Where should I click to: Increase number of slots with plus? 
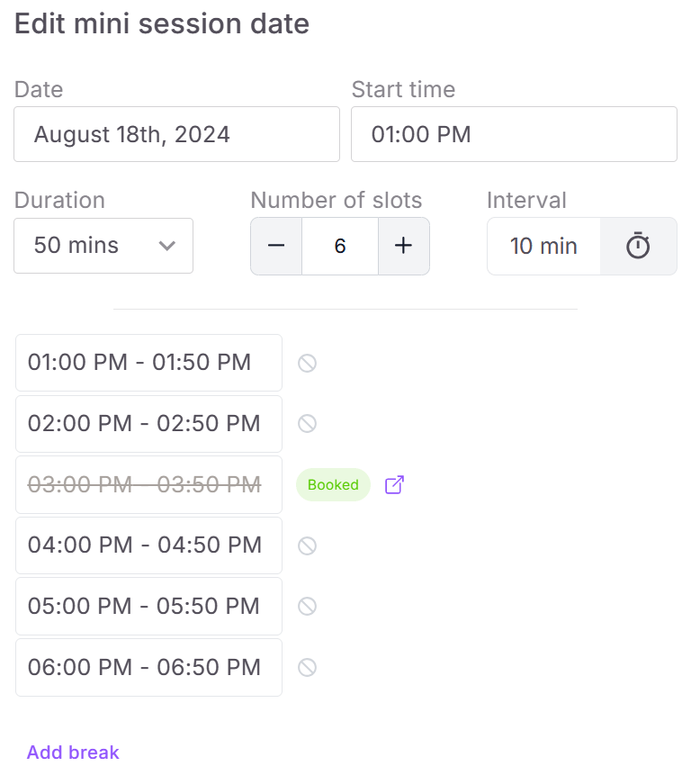pyautogui.click(x=403, y=246)
